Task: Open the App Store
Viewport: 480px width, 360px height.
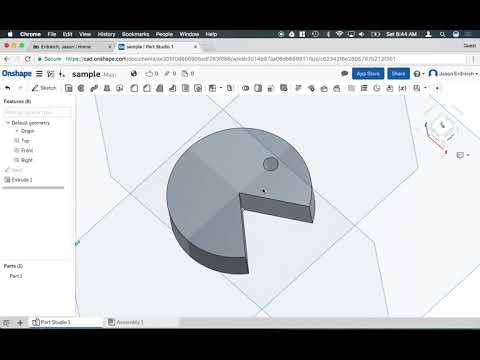Action: coord(368,74)
